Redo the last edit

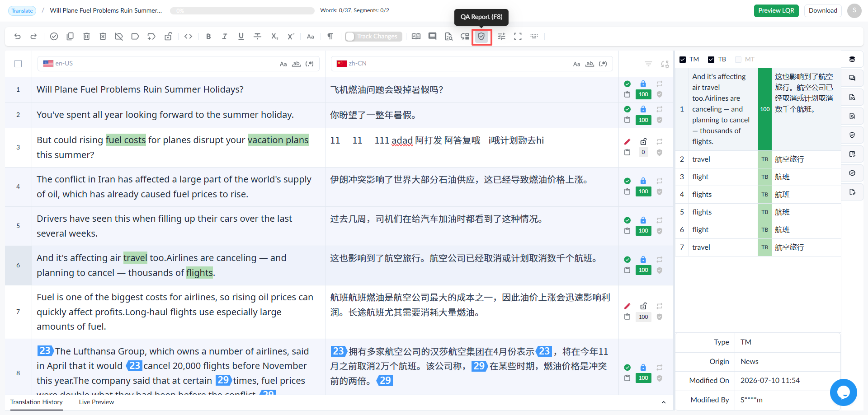pos(33,37)
